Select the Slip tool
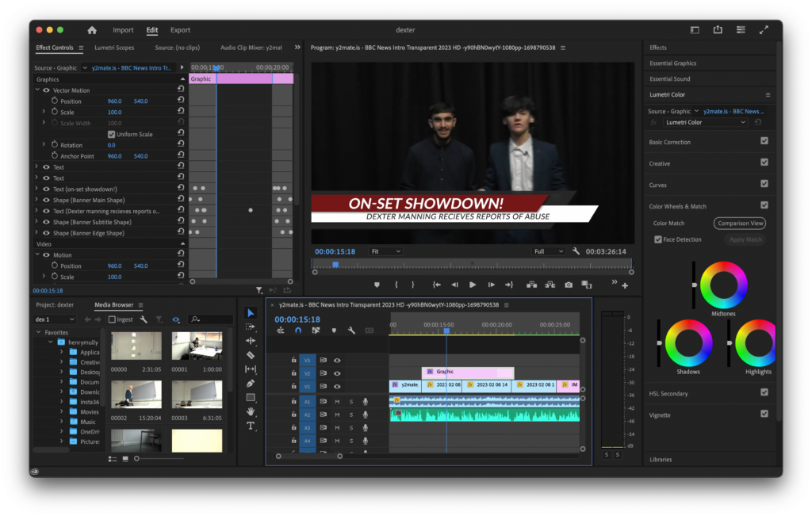The image size is (812, 516). click(x=251, y=369)
